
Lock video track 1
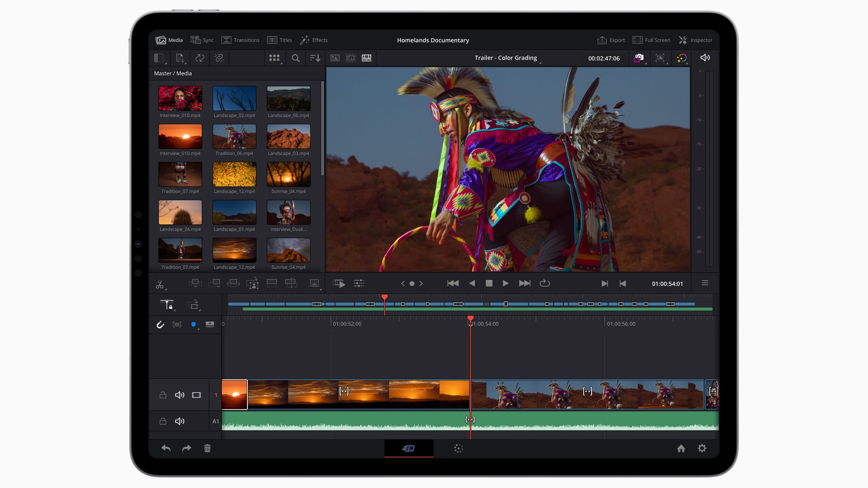(x=163, y=395)
